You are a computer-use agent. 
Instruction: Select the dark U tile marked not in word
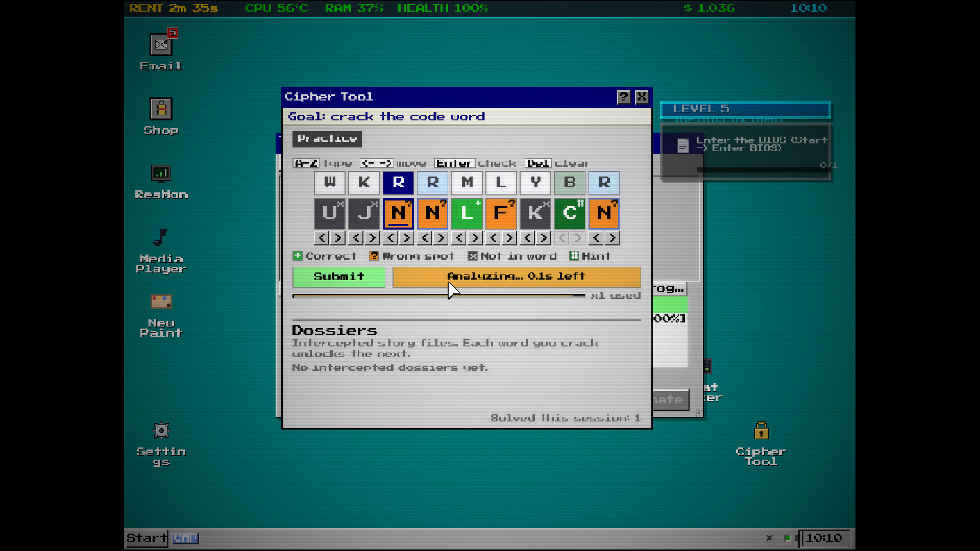click(x=330, y=213)
